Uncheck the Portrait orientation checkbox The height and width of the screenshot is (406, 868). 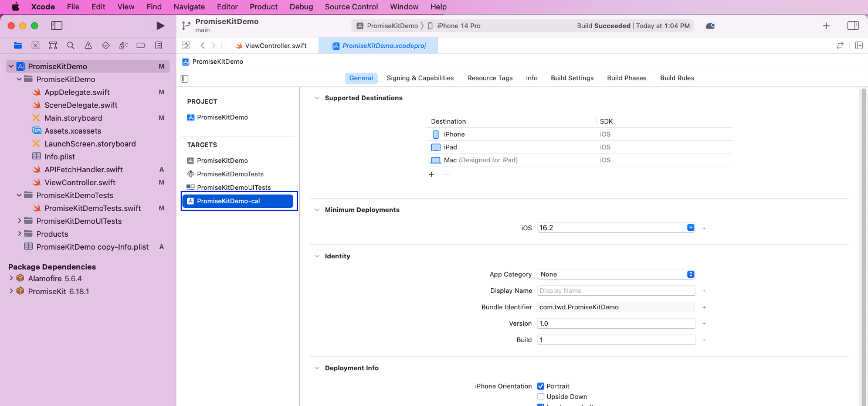tap(541, 386)
